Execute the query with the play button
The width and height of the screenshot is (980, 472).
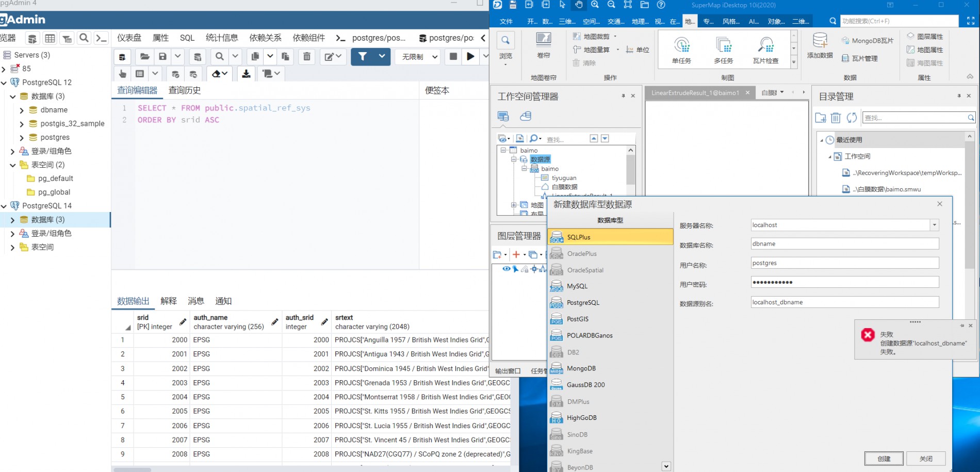470,56
